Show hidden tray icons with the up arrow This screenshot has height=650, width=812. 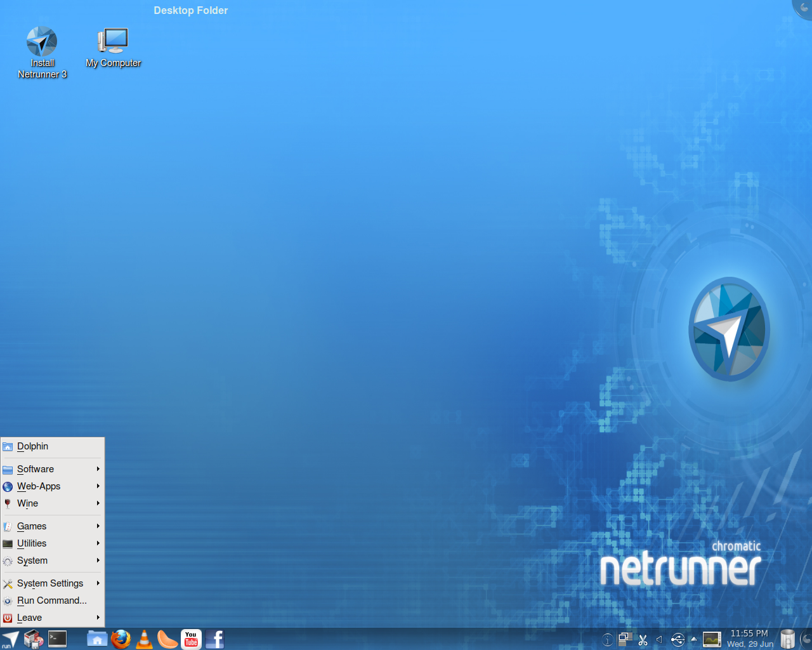pyautogui.click(x=693, y=639)
